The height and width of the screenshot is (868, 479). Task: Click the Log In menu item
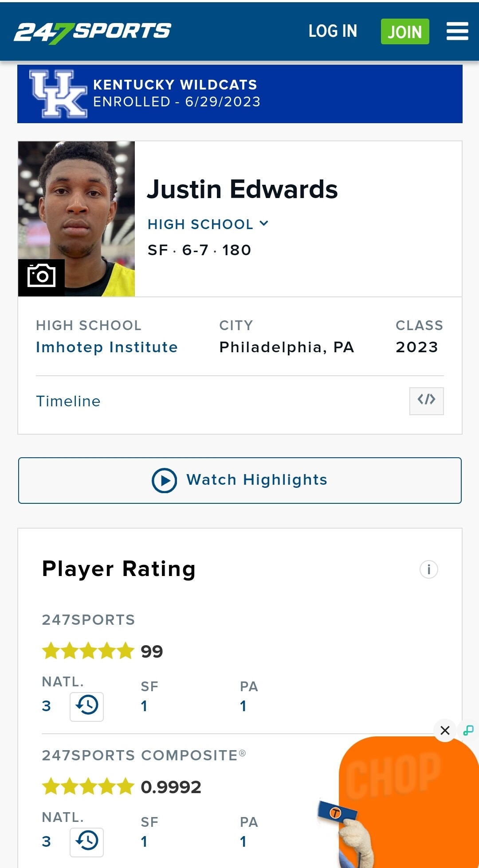(333, 31)
